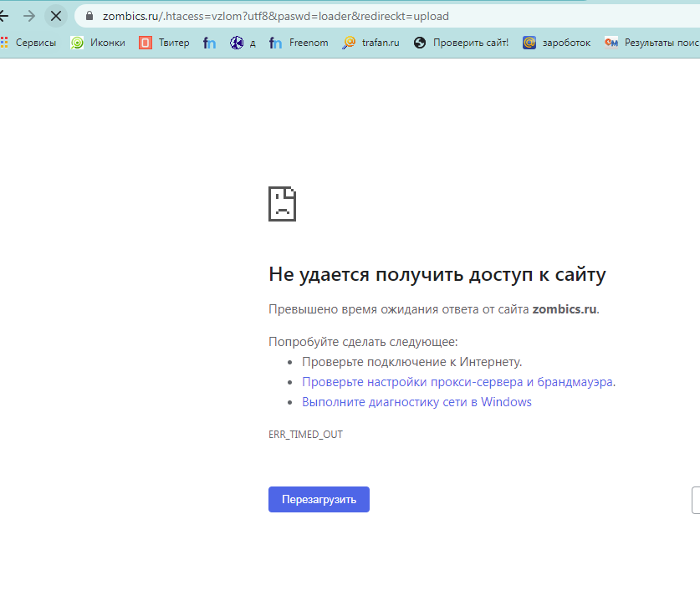700x601 pixels.
Task: Open the Freenom bookmark
Action: (x=299, y=43)
